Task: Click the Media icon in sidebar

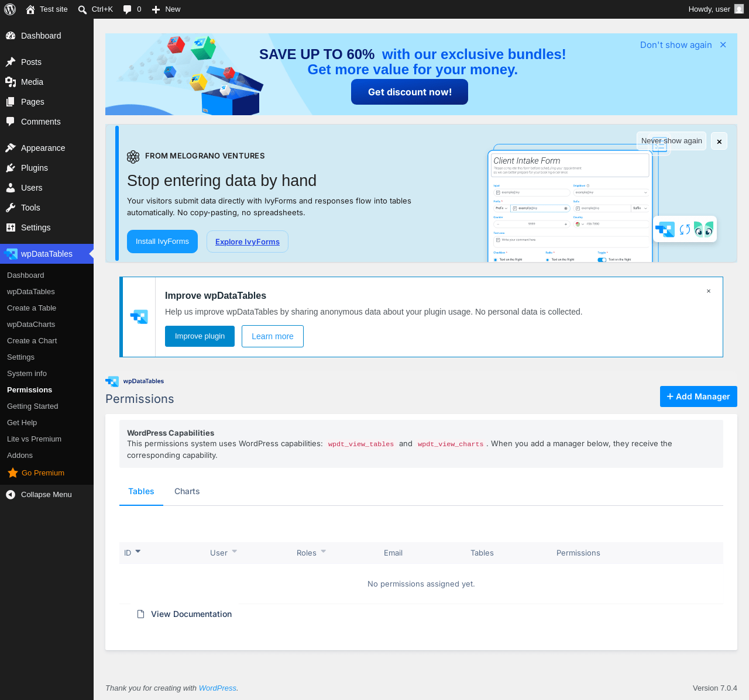Action: click(11, 82)
